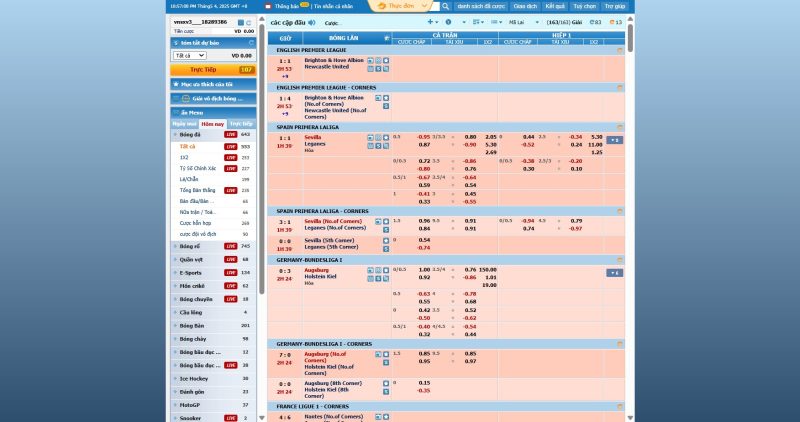Mute sound with the speaker icon beside 'các cặp đấu'
Screen dimensions: 800x422
[x=312, y=22]
